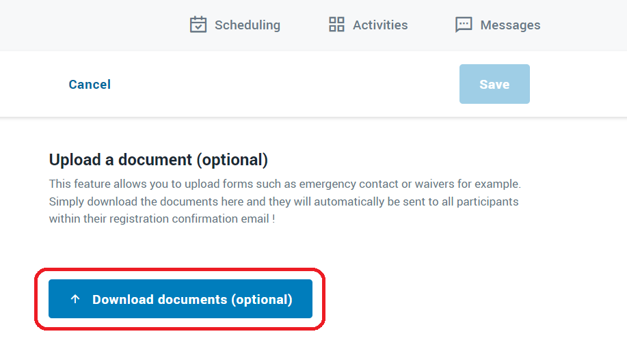Viewport: 627px width, 364px height.
Task: Select the Download documents (optional) button
Action: (x=181, y=299)
